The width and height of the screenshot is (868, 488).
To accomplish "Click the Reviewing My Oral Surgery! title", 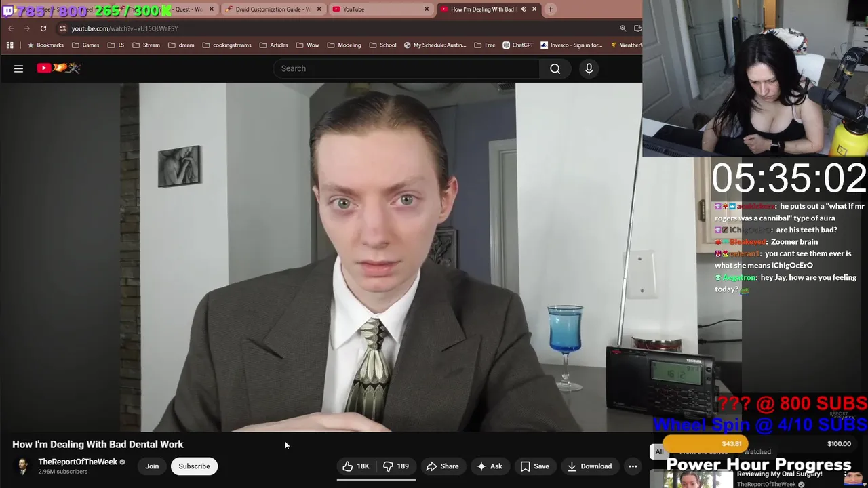I will pyautogui.click(x=780, y=474).
